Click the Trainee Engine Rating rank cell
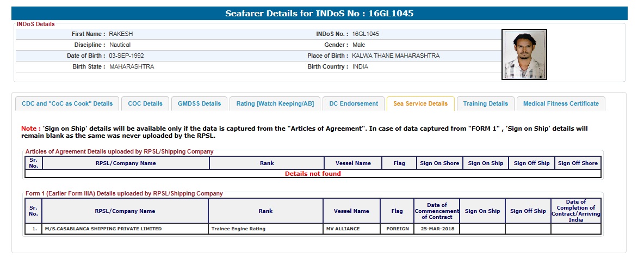 tap(238, 229)
